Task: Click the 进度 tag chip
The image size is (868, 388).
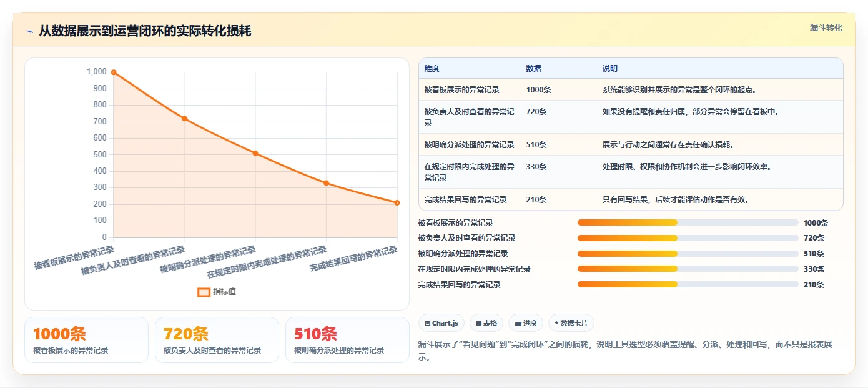Action: point(526,323)
